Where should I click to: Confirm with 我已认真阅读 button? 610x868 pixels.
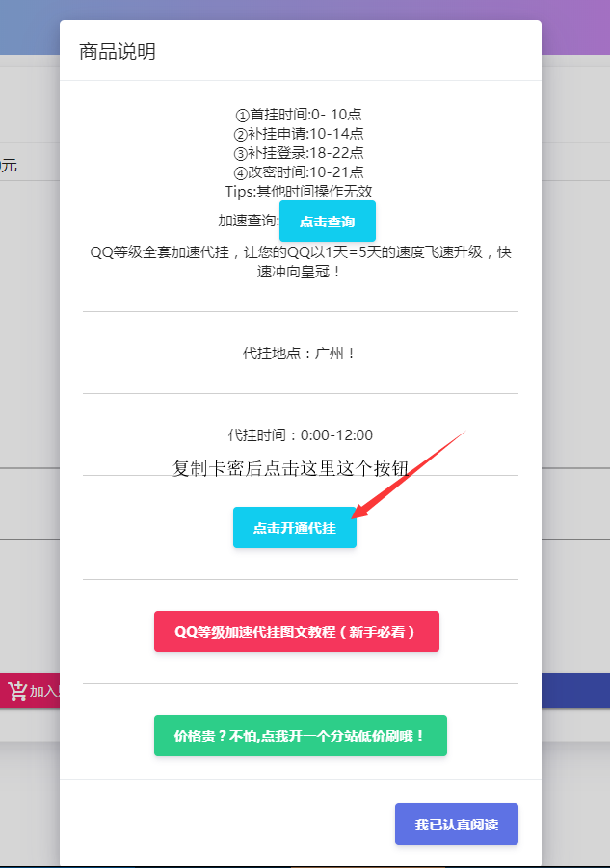tap(456, 825)
